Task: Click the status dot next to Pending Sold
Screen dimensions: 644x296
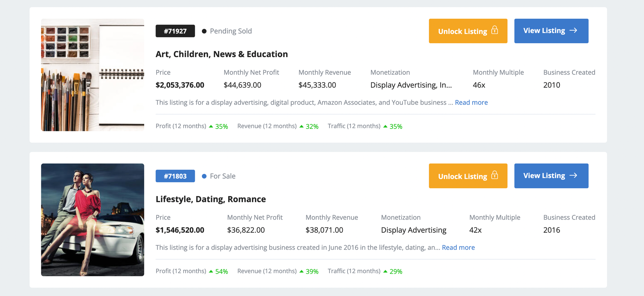Action: (204, 31)
